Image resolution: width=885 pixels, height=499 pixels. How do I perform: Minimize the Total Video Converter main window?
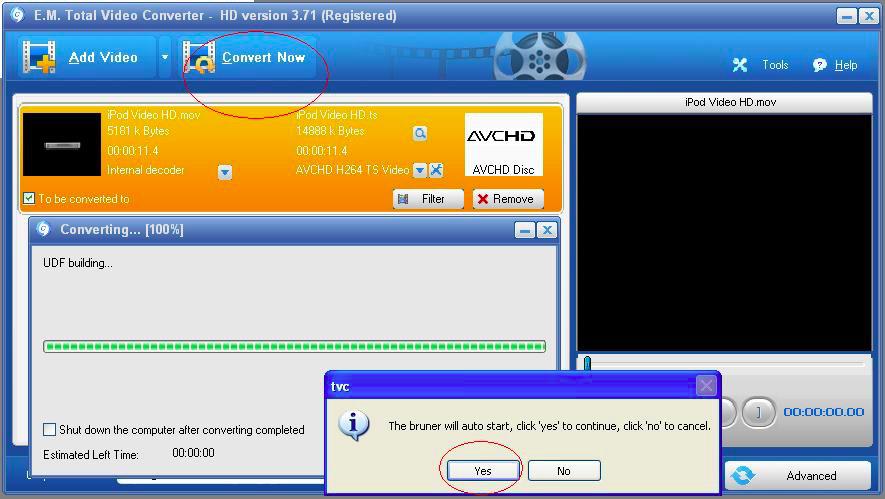pos(846,16)
